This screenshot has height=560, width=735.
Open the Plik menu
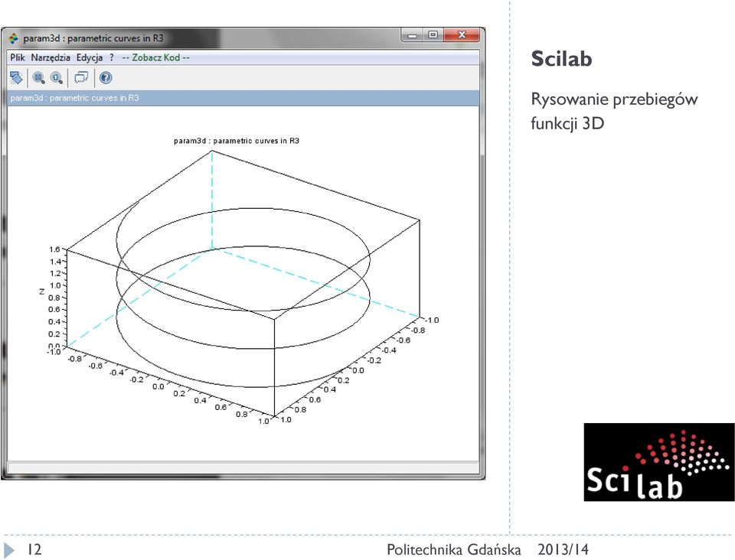click(x=18, y=57)
